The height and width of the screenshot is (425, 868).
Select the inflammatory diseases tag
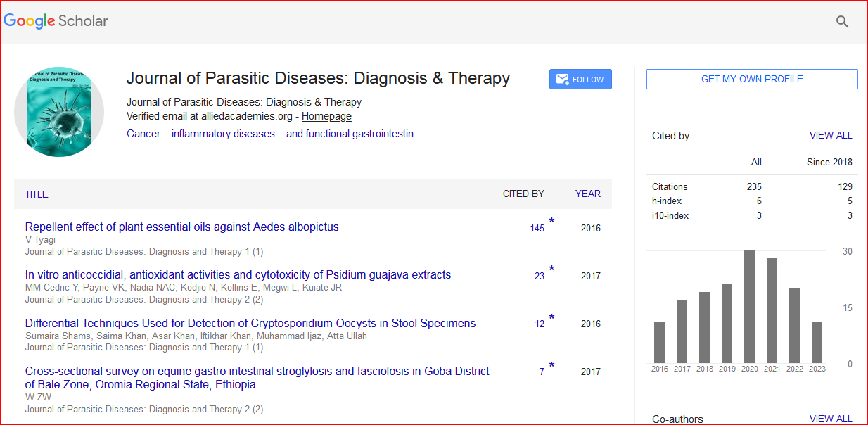pyautogui.click(x=223, y=134)
